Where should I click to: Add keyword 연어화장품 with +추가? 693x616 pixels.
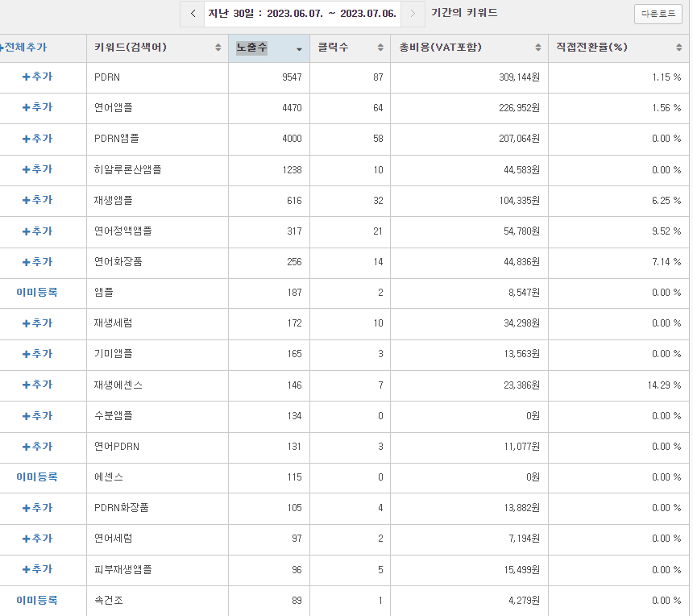[37, 262]
